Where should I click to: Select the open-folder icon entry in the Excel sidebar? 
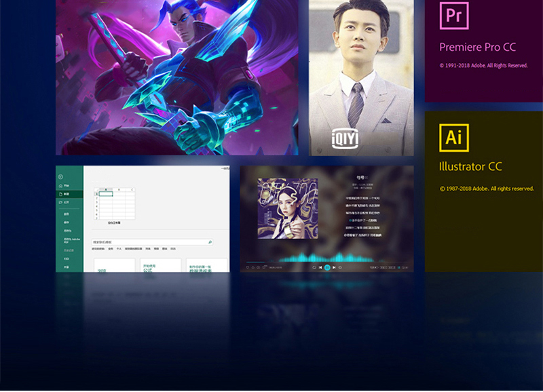pyautogui.click(x=64, y=202)
